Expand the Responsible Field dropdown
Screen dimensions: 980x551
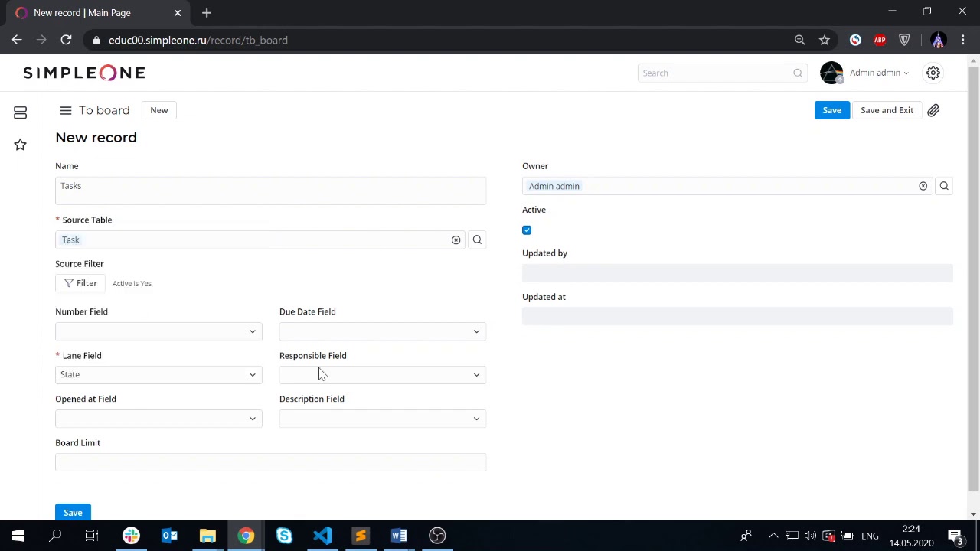click(x=383, y=375)
